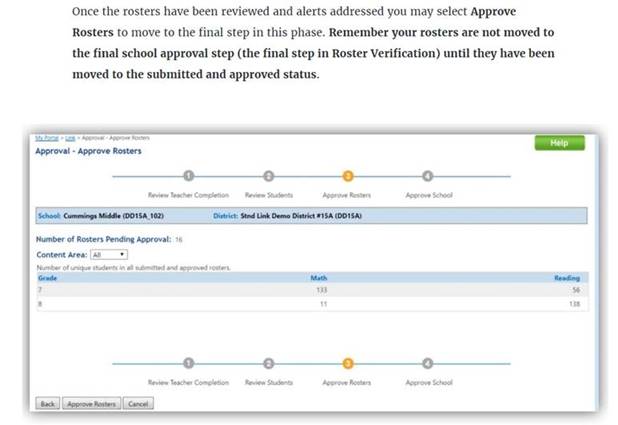Click step 4 circle in bottom progress bar

coord(428,364)
